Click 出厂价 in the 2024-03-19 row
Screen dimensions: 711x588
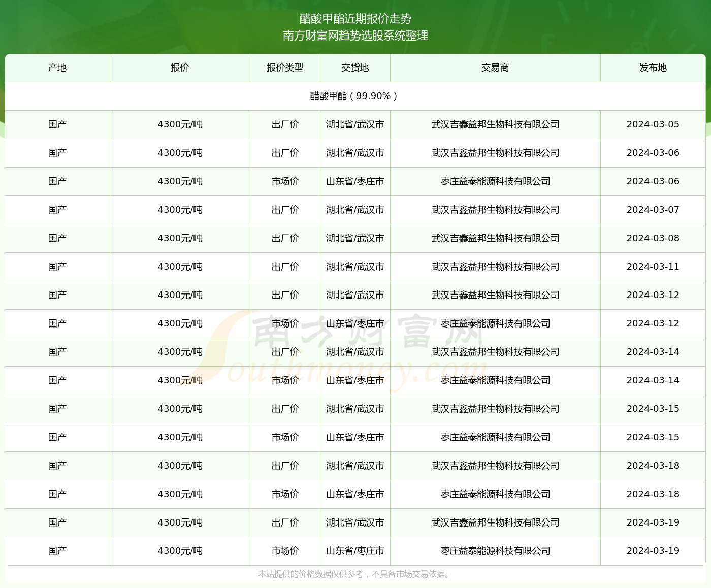click(285, 522)
